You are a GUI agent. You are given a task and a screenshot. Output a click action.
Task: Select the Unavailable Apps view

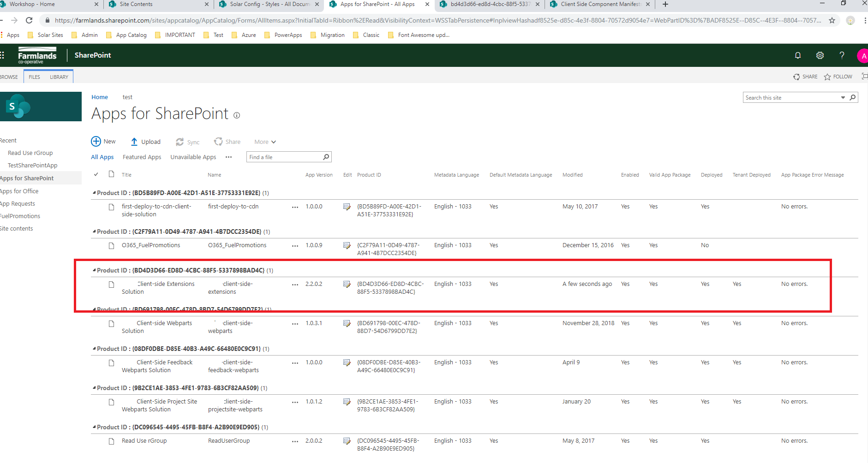[x=193, y=157]
